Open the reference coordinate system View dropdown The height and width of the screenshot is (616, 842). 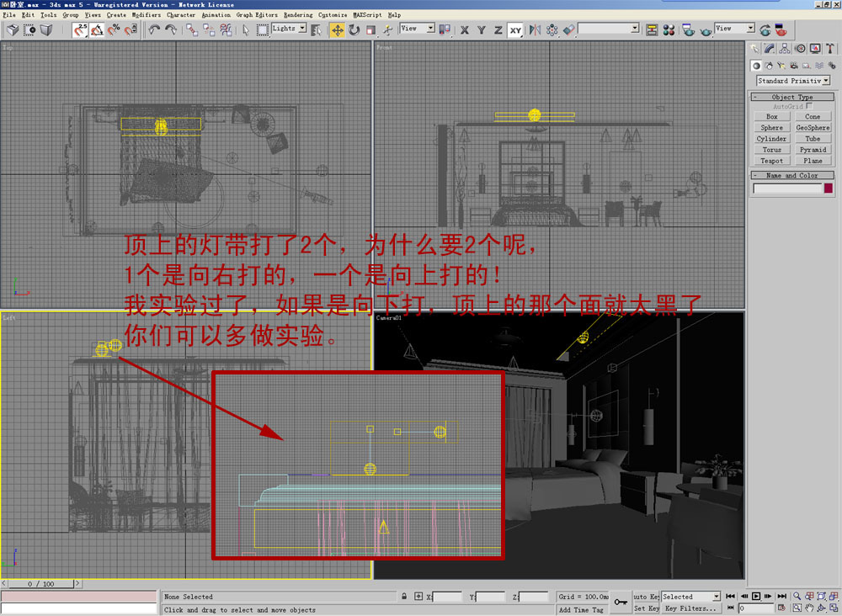point(418,29)
